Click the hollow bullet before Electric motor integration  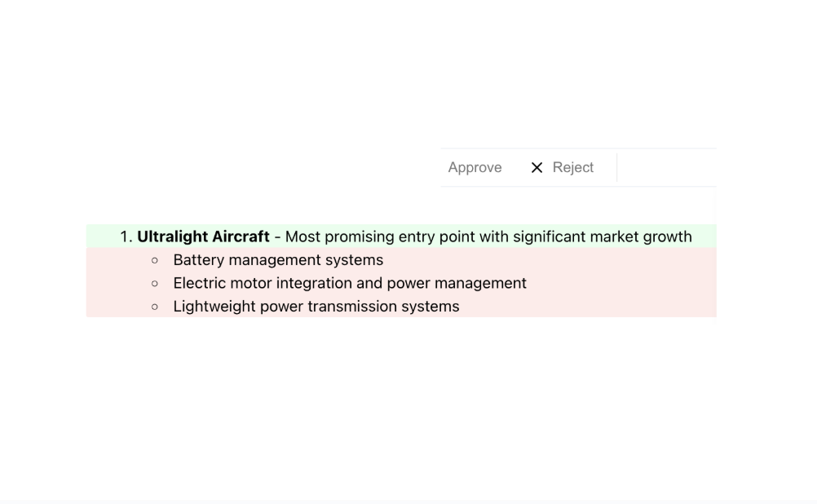[155, 283]
